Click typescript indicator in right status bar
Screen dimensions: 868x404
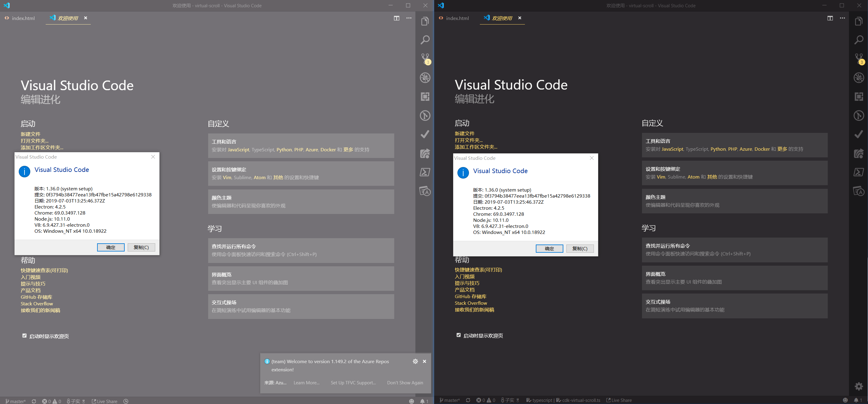pos(539,400)
